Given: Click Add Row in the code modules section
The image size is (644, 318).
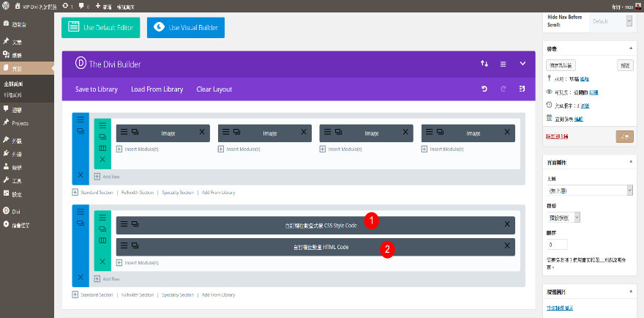Looking at the screenshot, I should coord(107,279).
